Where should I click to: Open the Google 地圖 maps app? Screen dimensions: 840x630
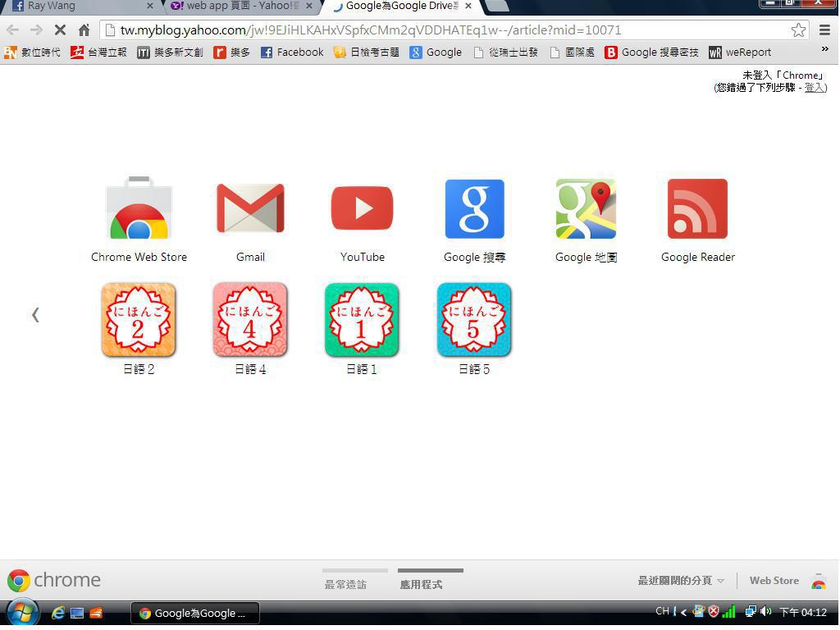tap(586, 208)
